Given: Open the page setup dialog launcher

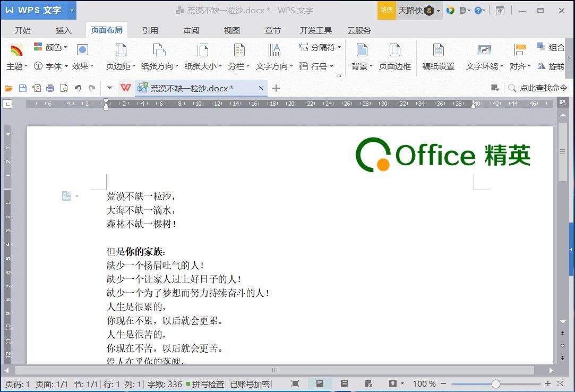Looking at the screenshot, I should point(339,75).
